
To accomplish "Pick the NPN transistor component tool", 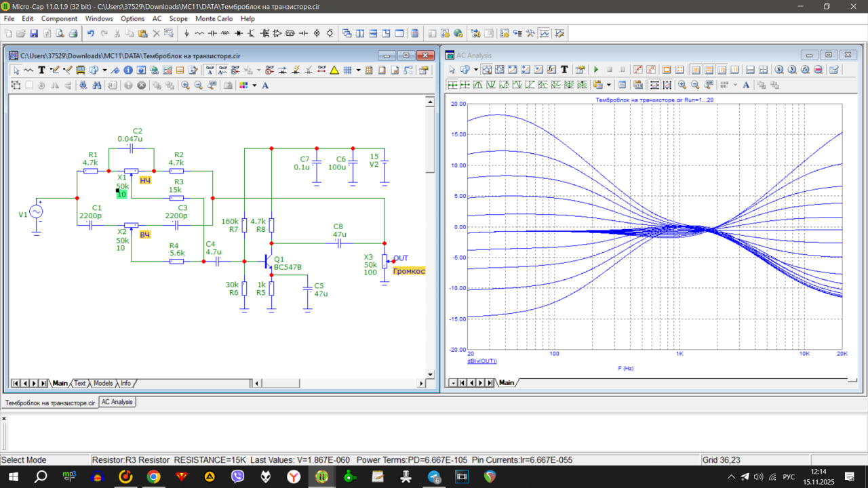I will pyautogui.click(x=252, y=33).
